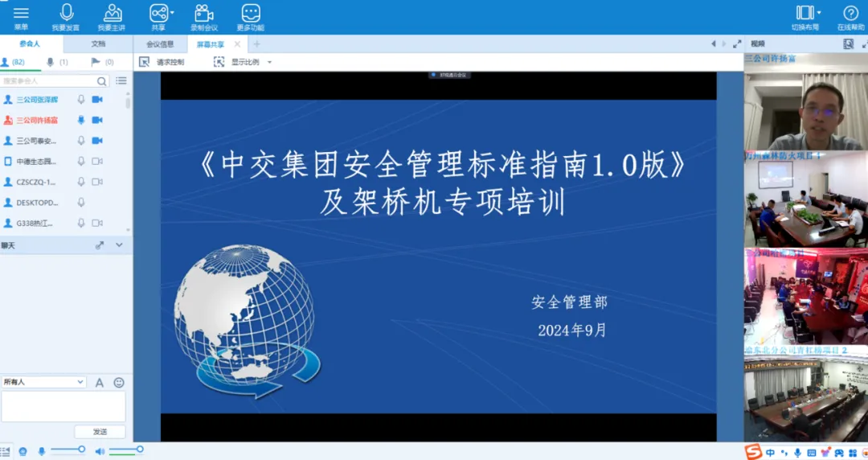Viewport: 868px width, 460px height.
Task: Expand the 共享 share dropdown
Action: point(172,13)
